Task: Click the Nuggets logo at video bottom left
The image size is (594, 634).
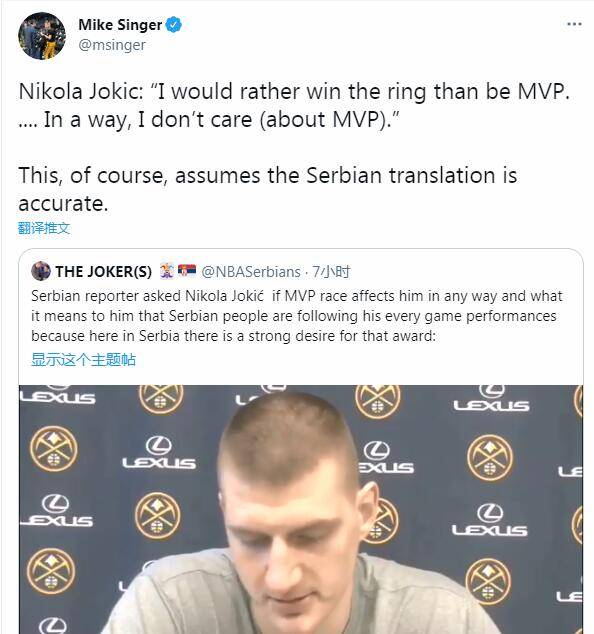Action: 51,572
